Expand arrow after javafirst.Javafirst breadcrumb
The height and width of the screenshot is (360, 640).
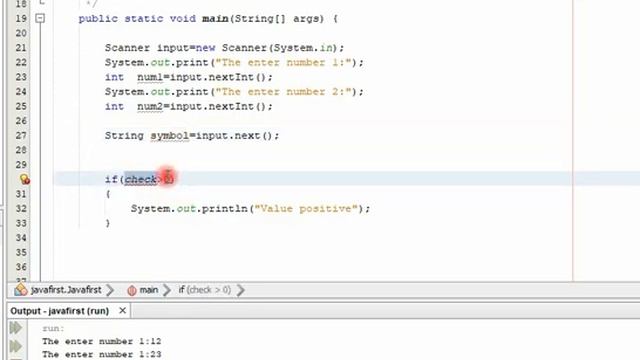[110, 290]
